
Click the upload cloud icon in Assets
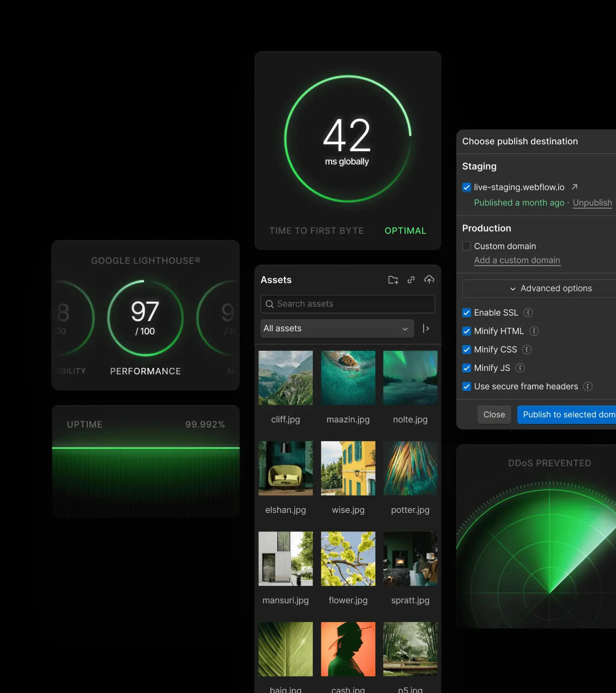429,280
